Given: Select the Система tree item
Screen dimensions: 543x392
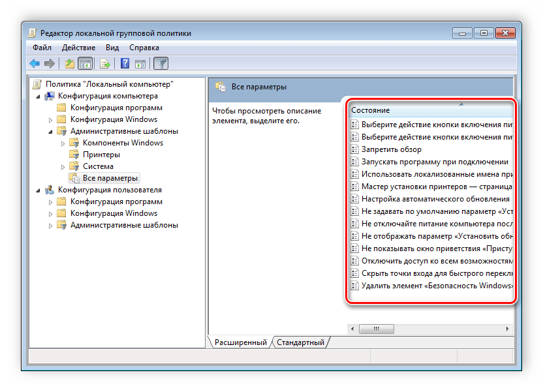Looking at the screenshot, I should coord(98,166).
